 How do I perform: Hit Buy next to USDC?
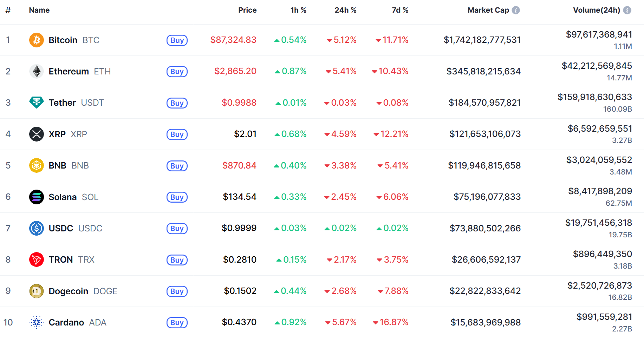[x=177, y=229]
